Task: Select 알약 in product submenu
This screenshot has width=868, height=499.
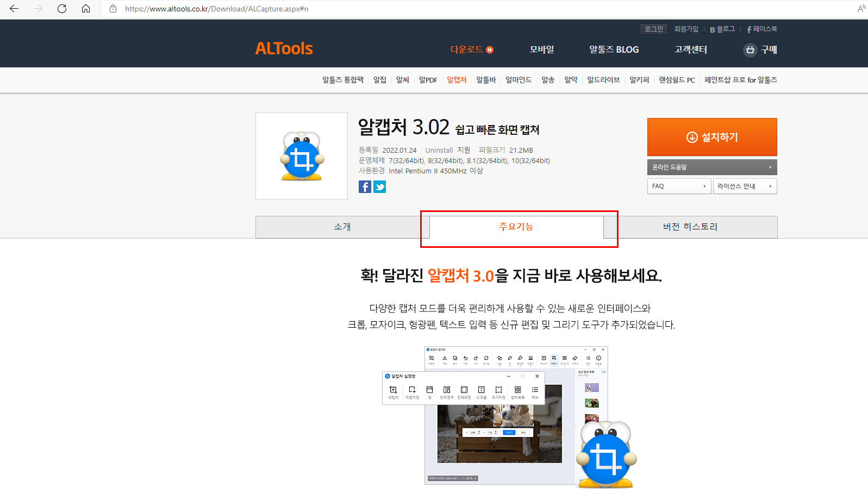Action: pyautogui.click(x=571, y=80)
